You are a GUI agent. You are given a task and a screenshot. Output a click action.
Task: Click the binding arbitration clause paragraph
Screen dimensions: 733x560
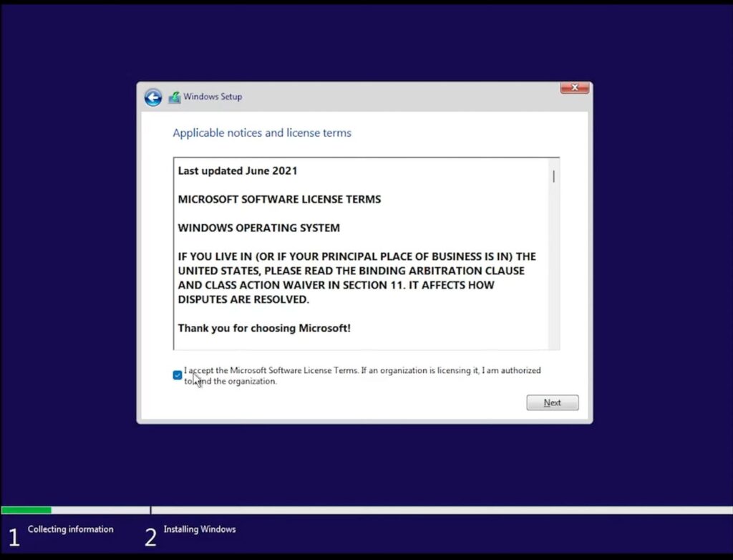point(356,278)
